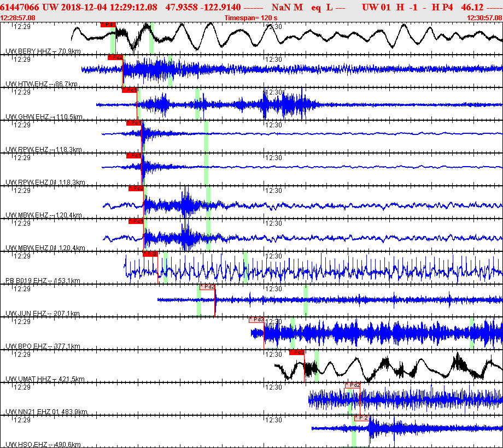
Task: Click the end time 12:30:57.08 label
Action: tap(484, 18)
